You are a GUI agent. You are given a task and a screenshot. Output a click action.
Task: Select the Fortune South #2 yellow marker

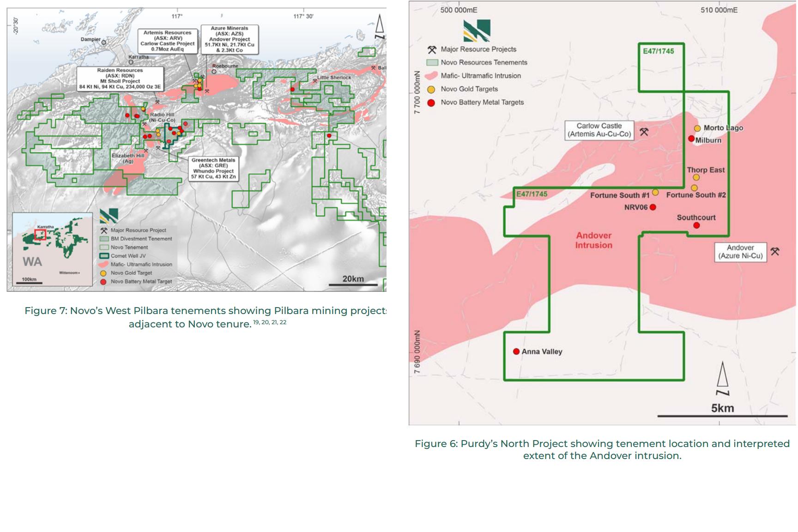tap(694, 188)
